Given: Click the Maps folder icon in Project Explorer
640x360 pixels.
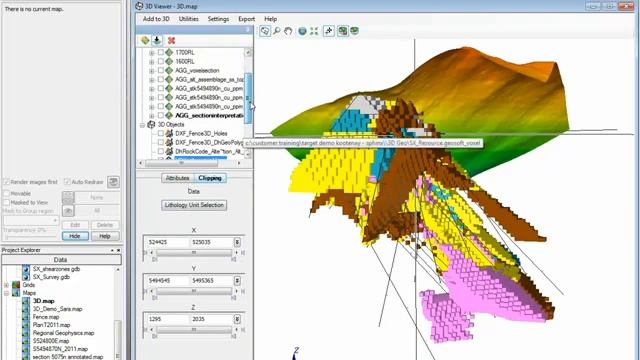Looking at the screenshot, I should click(16, 293).
